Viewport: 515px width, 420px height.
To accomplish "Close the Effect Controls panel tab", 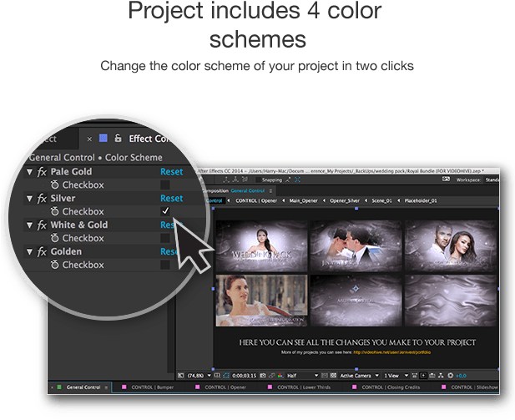I will (x=89, y=139).
